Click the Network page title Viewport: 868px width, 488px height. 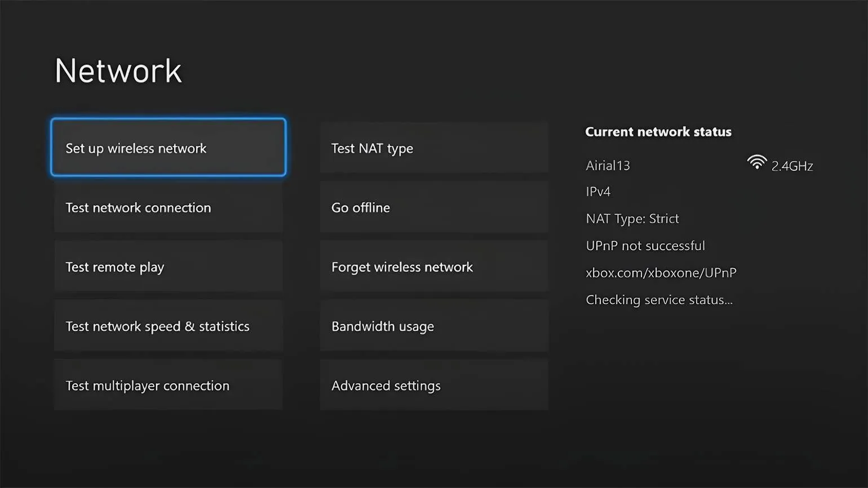pyautogui.click(x=118, y=71)
